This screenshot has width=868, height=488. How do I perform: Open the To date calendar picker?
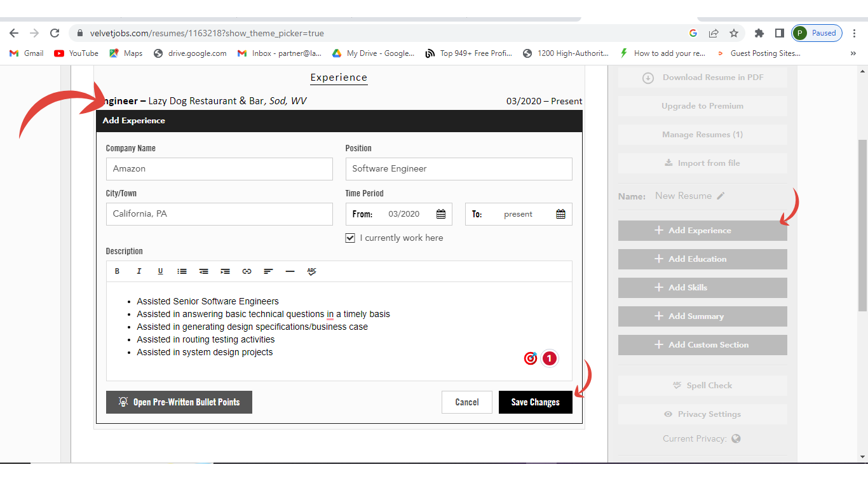click(x=560, y=214)
